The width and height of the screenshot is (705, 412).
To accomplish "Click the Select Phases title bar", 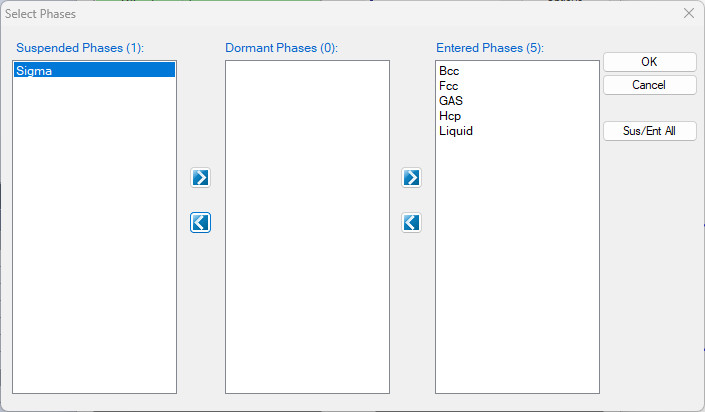I will coord(300,14).
